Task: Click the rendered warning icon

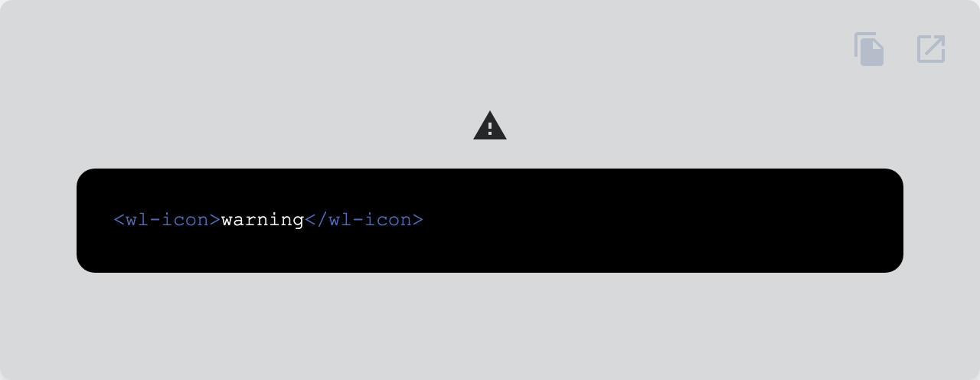Action: pyautogui.click(x=490, y=126)
